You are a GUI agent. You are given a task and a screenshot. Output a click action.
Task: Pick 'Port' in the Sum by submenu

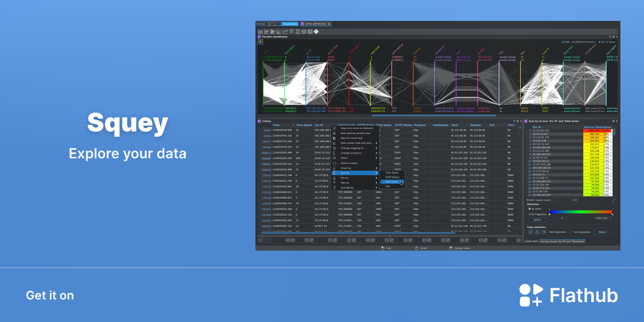392,186
